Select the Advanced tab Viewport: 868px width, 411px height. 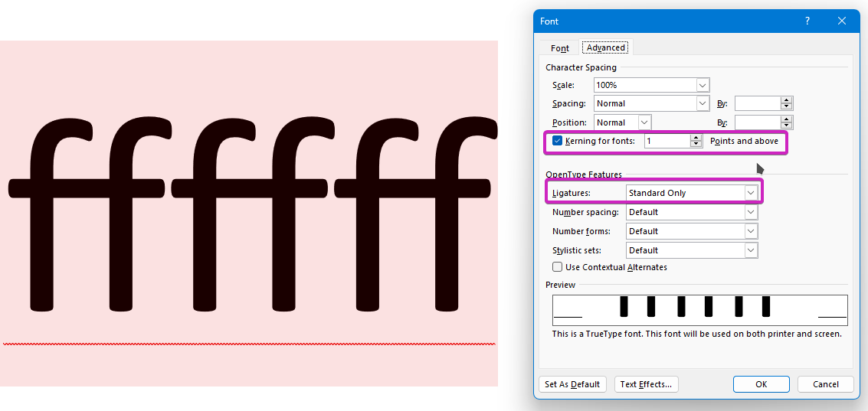pos(606,47)
